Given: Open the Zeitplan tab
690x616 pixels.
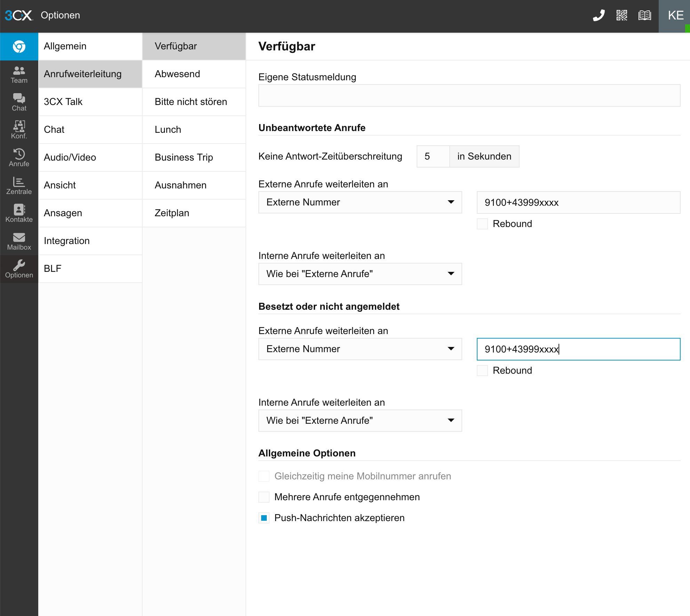Looking at the screenshot, I should pos(194,213).
